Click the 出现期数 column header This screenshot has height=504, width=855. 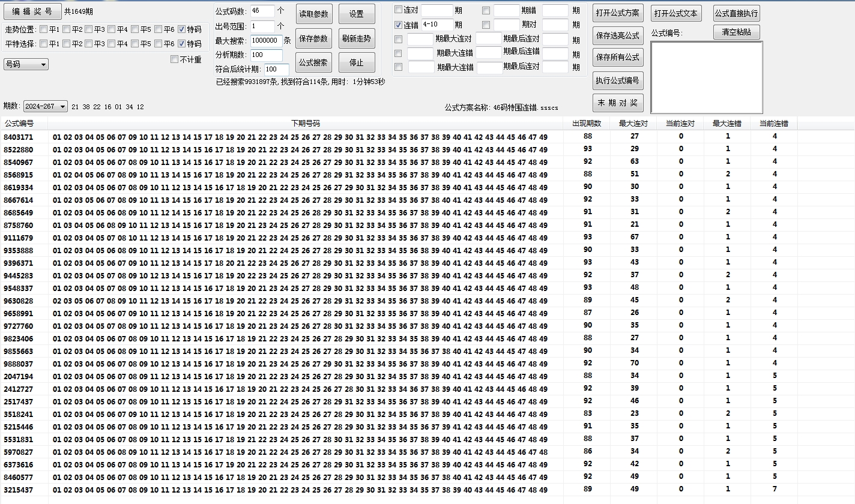[x=587, y=124]
